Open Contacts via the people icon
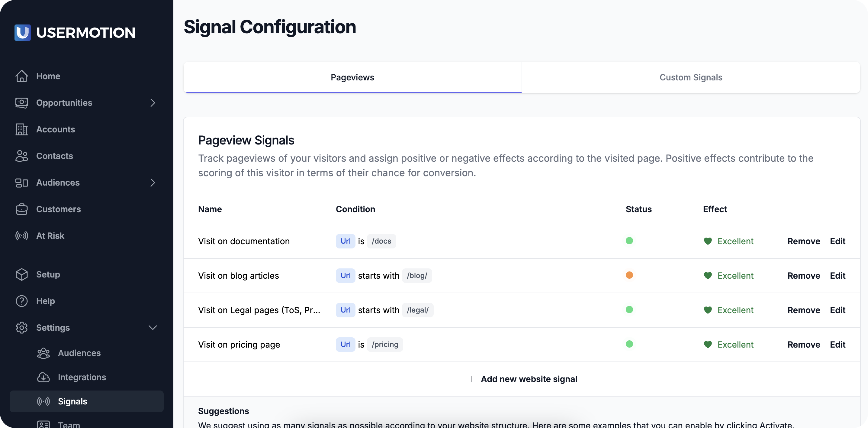This screenshot has width=868, height=428. pyautogui.click(x=21, y=156)
